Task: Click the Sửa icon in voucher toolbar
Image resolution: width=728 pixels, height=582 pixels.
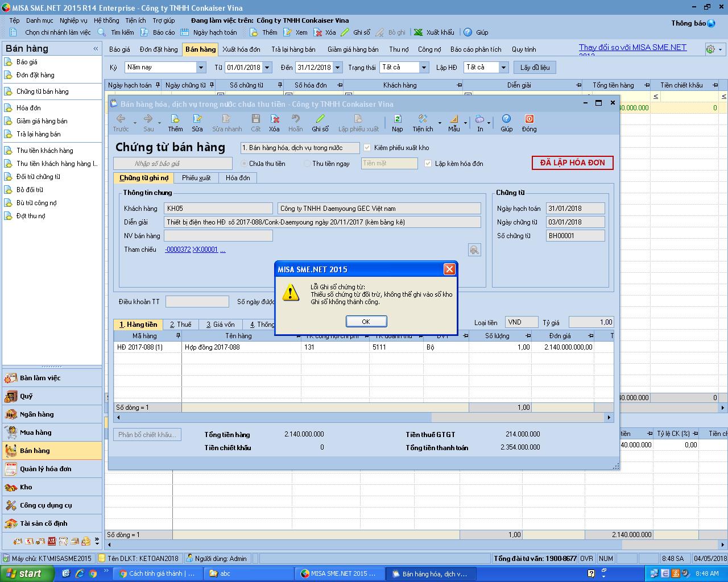Action: tap(197, 123)
